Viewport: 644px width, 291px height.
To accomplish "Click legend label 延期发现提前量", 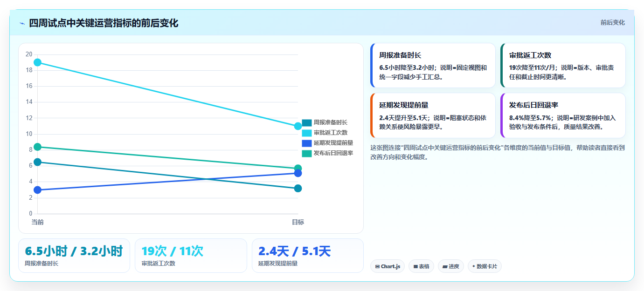I will 333,143.
